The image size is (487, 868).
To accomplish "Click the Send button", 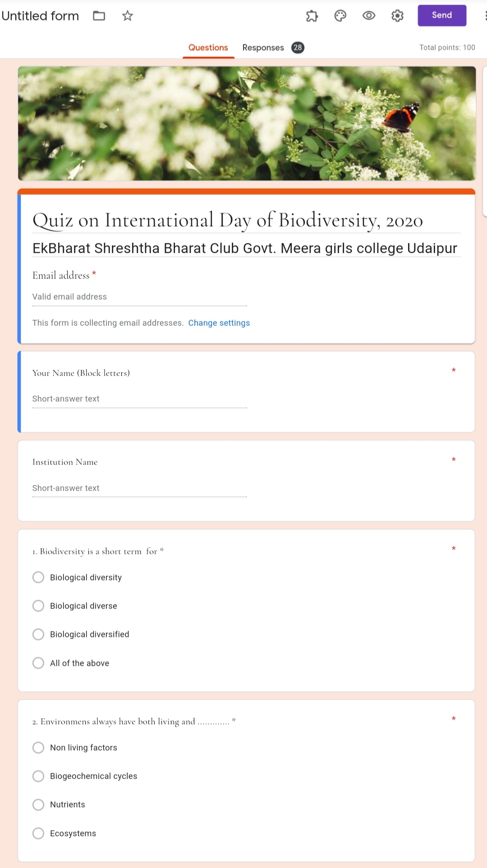I will tap(442, 15).
